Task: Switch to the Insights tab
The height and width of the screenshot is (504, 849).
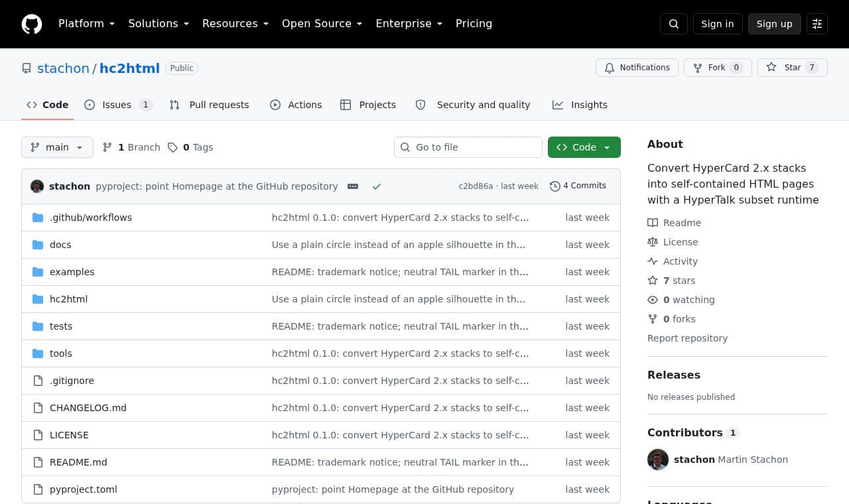Action: click(x=580, y=105)
